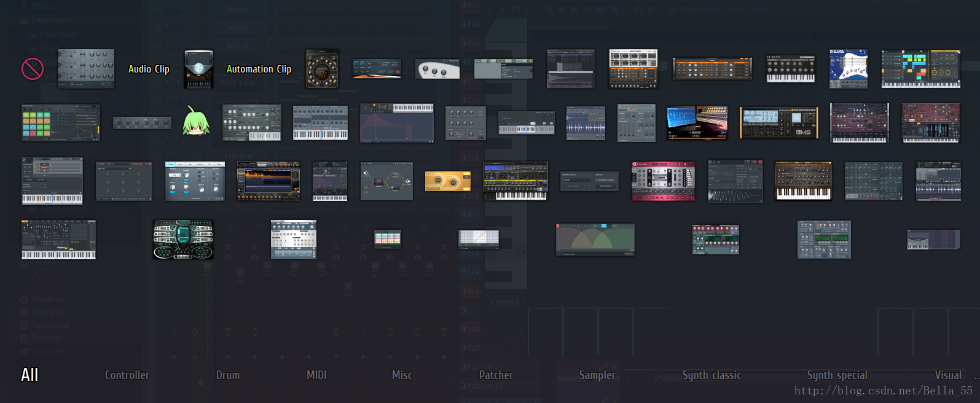Switch to the Drum category tab
This screenshot has height=403, width=980.
tap(228, 375)
